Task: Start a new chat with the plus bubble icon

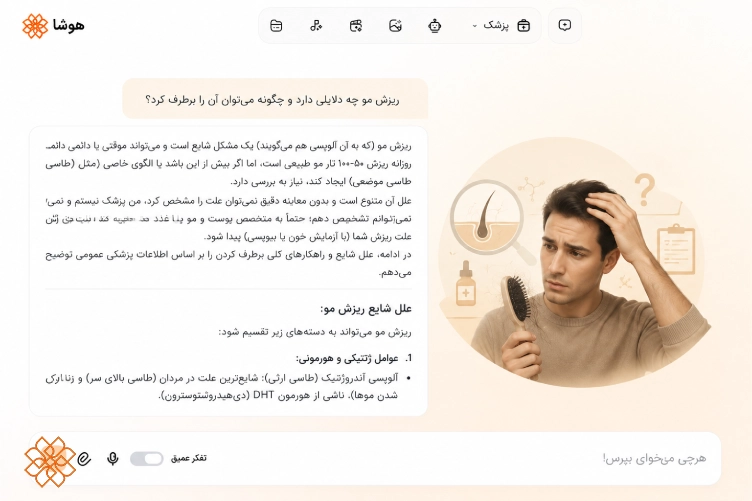Action: 564,25
